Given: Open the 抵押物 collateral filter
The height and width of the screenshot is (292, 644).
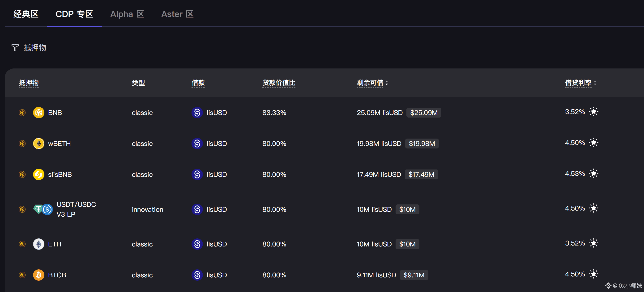Looking at the screenshot, I should pyautogui.click(x=35, y=48).
